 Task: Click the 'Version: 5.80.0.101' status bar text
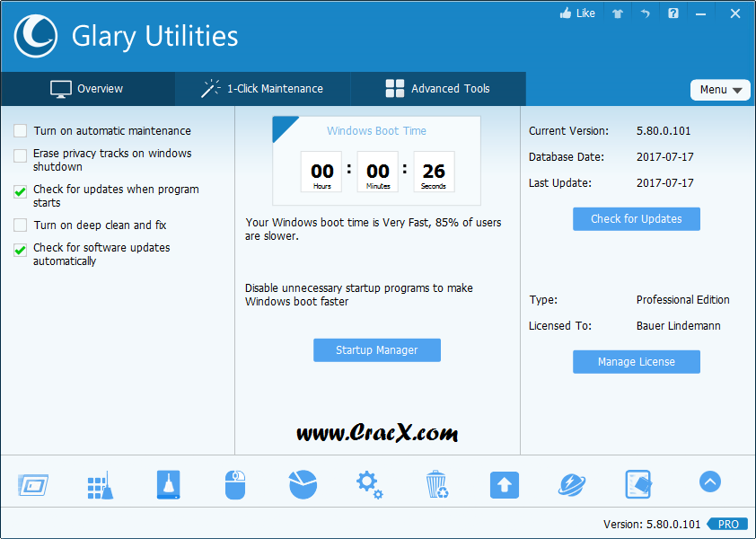tap(652, 525)
